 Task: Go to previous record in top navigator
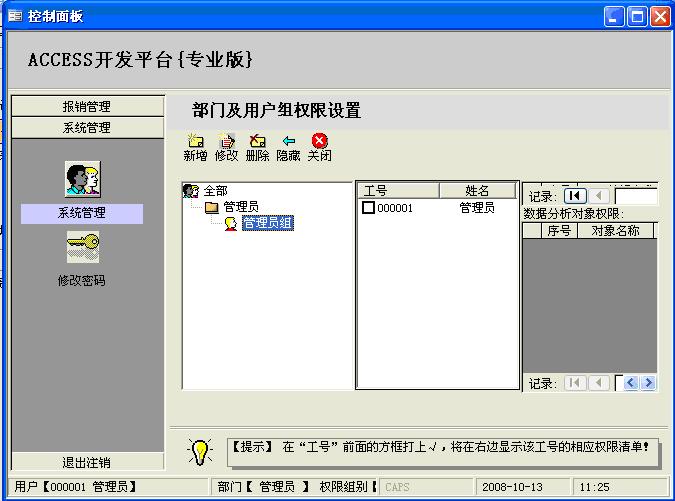tap(598, 196)
